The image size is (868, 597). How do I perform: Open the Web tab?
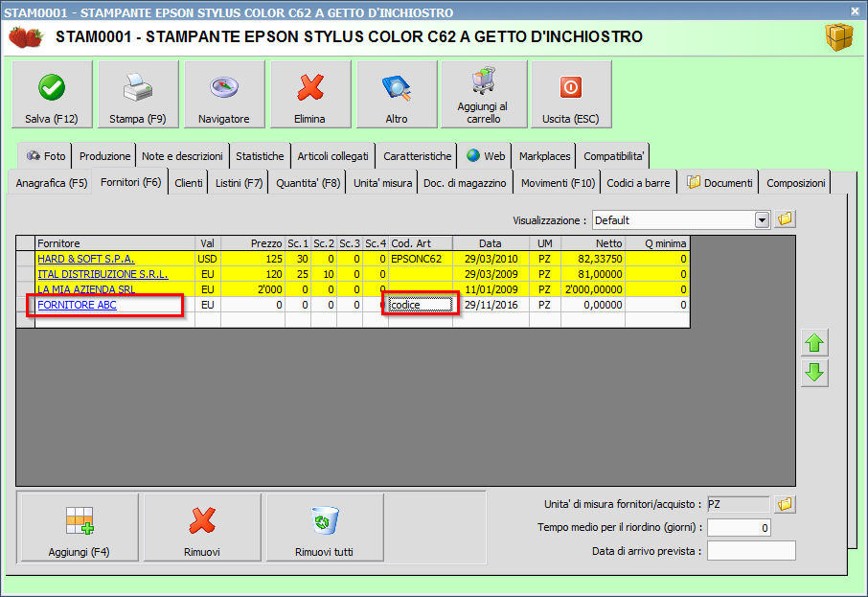(486, 156)
